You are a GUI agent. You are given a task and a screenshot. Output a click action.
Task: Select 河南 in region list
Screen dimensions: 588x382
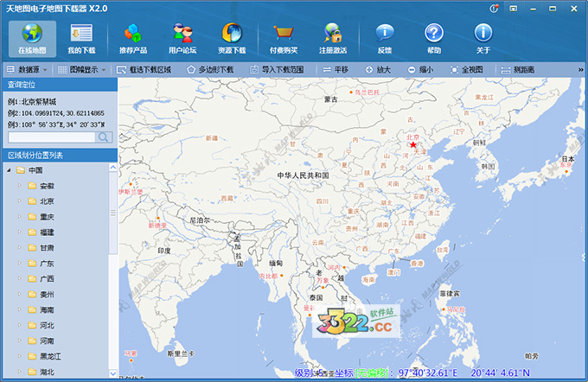pos(47,341)
